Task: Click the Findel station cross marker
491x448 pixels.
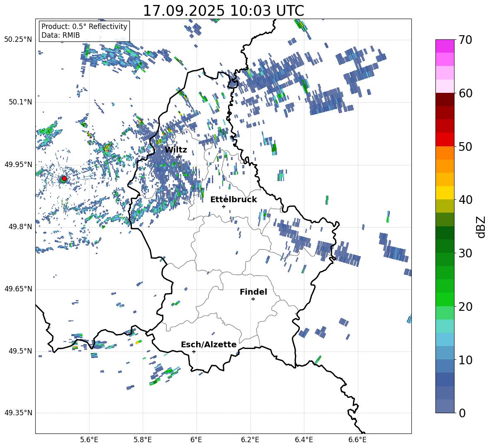Action: point(253,299)
